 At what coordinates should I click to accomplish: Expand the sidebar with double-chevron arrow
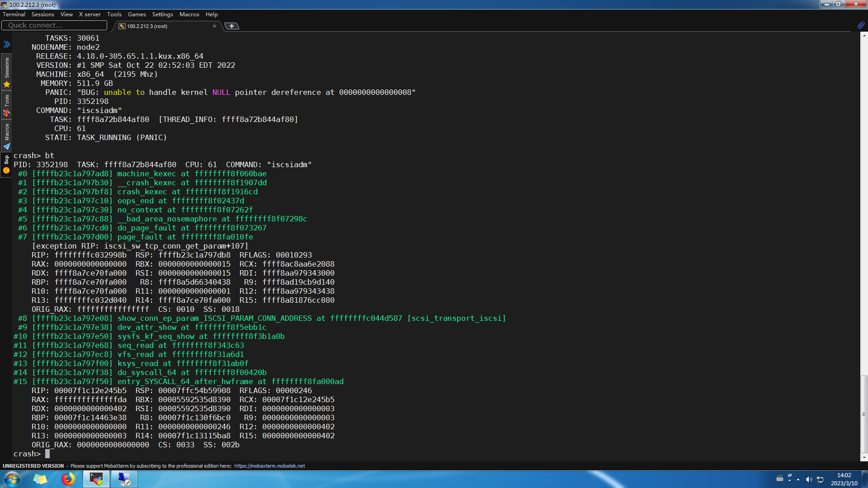pyautogui.click(x=7, y=44)
